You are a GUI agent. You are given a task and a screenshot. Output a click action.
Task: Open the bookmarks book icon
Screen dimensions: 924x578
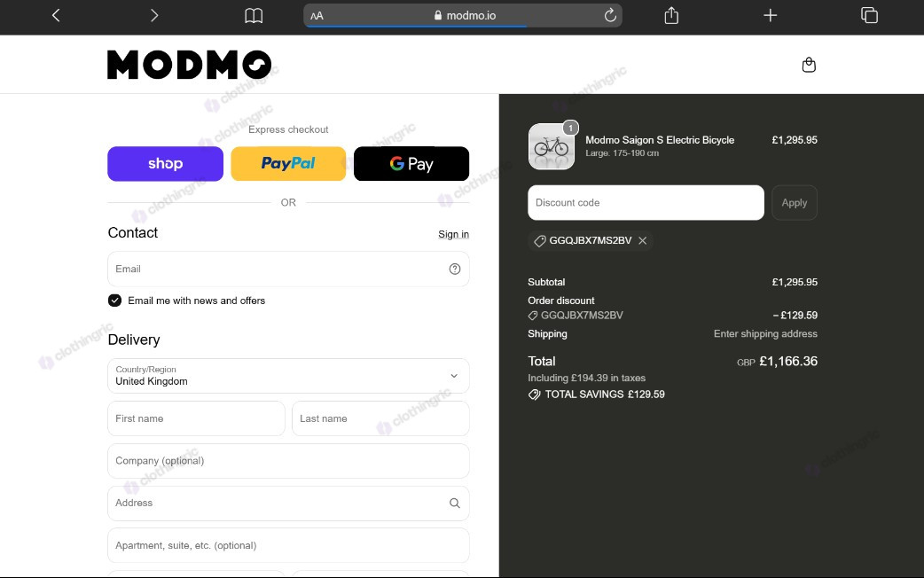point(254,16)
